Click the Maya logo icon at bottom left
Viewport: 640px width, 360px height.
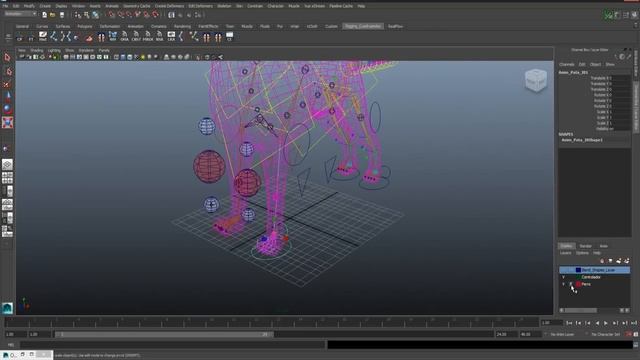tap(7, 308)
